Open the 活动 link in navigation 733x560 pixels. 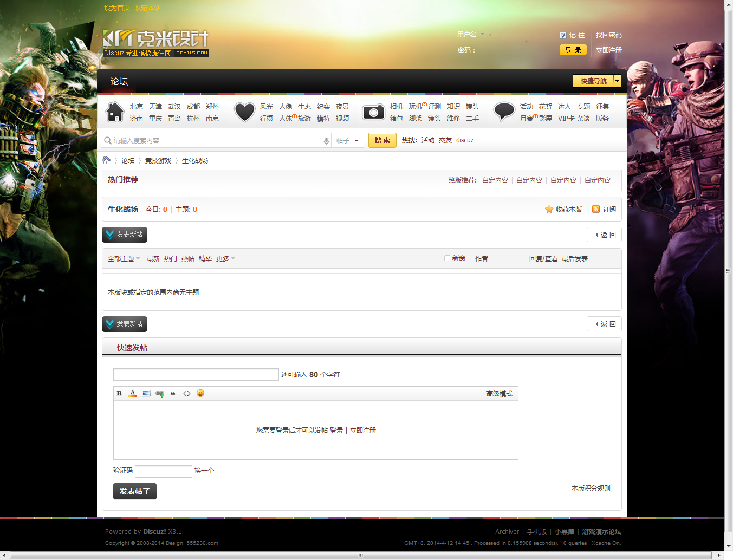tap(527, 107)
